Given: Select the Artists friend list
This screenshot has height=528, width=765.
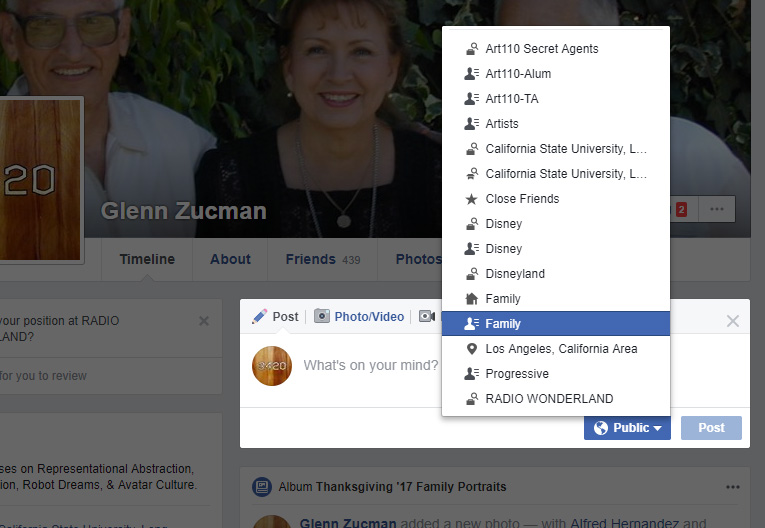Looking at the screenshot, I should 556,123.
